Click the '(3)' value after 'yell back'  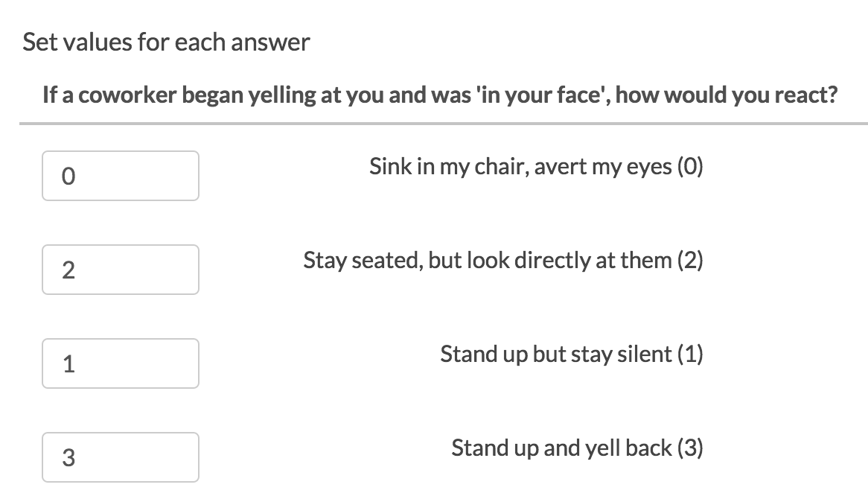click(690, 448)
